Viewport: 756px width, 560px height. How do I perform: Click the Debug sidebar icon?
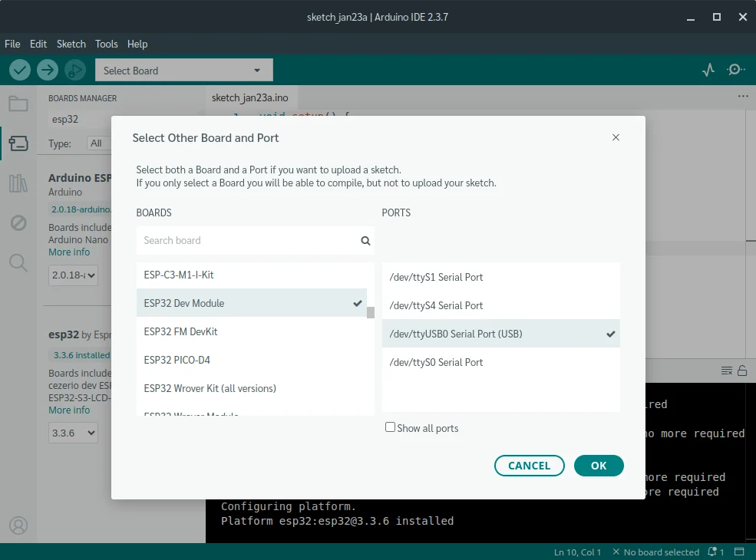pos(18,223)
